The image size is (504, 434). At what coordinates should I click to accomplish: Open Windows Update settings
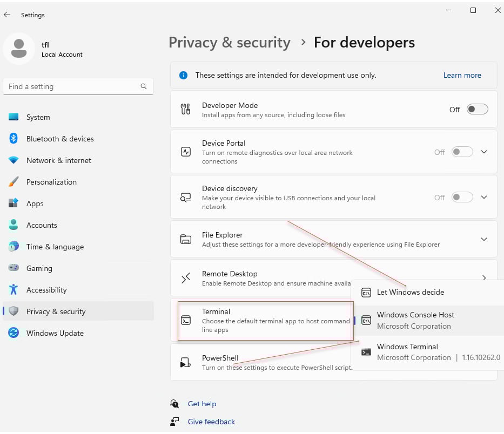point(78,333)
